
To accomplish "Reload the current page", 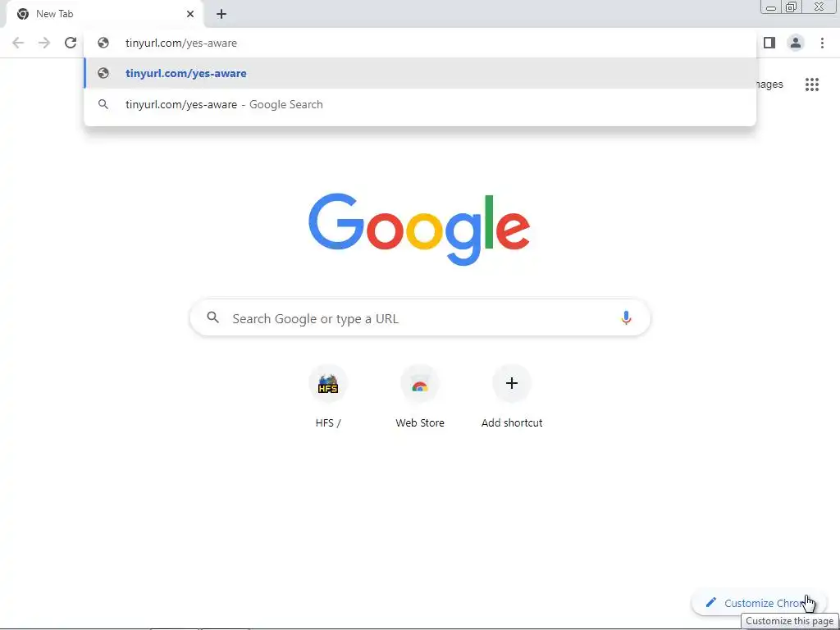I will click(x=71, y=43).
